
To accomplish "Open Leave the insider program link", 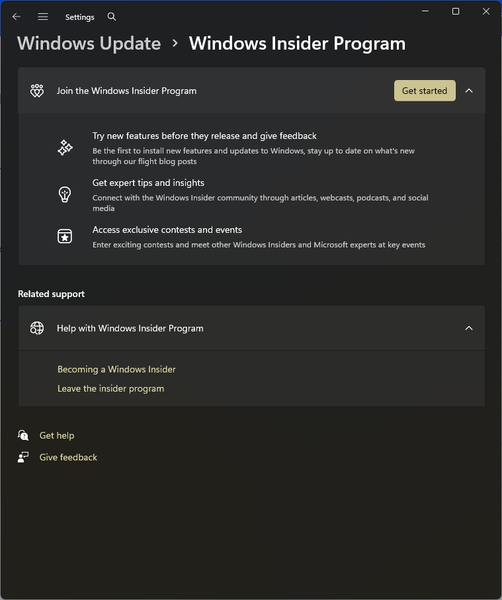I will pyautogui.click(x=111, y=388).
